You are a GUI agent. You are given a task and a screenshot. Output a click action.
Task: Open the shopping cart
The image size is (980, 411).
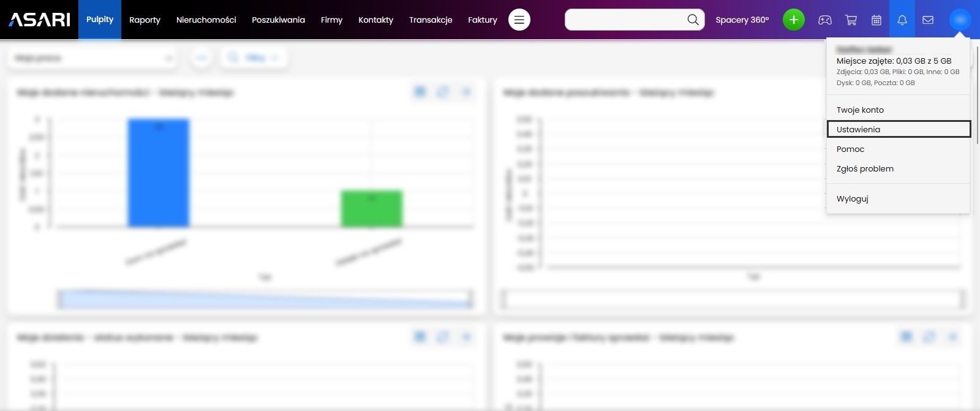pos(851,20)
